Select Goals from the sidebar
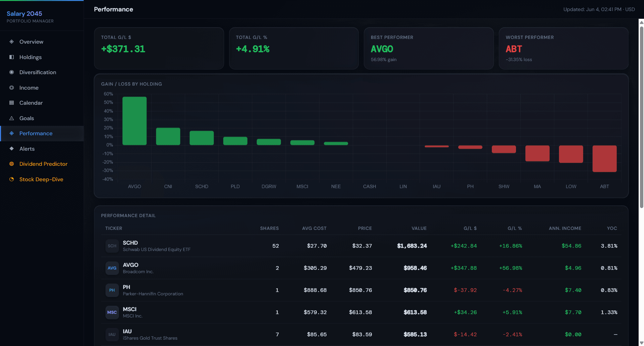Screen dimensions: 644x346 pos(42,118)
